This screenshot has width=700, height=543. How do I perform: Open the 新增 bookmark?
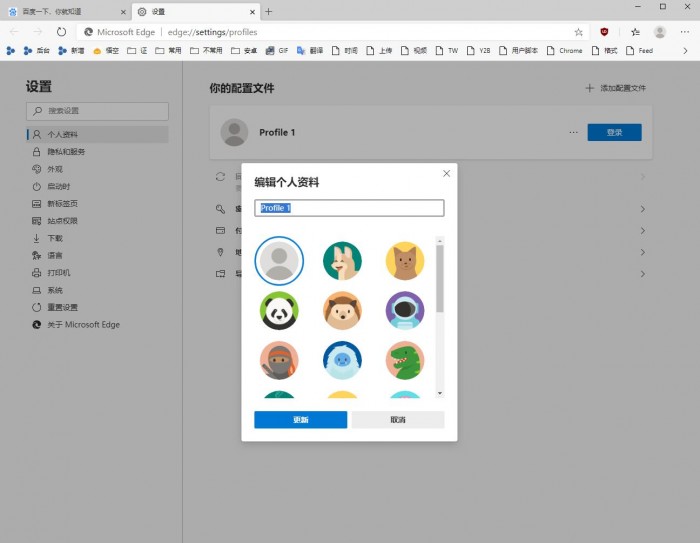(x=71, y=50)
